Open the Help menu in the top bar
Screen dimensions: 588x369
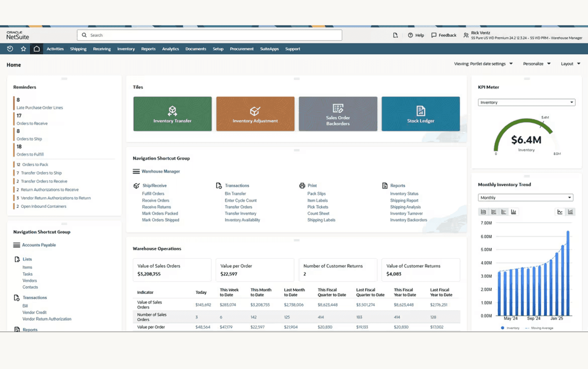[416, 35]
